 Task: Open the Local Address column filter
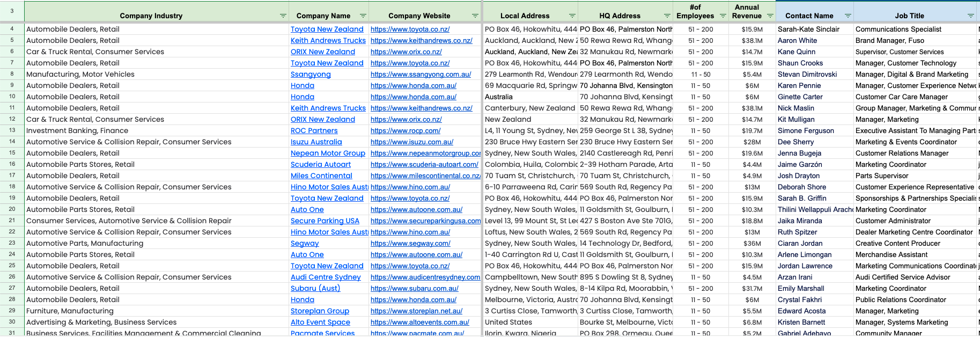[x=572, y=16]
